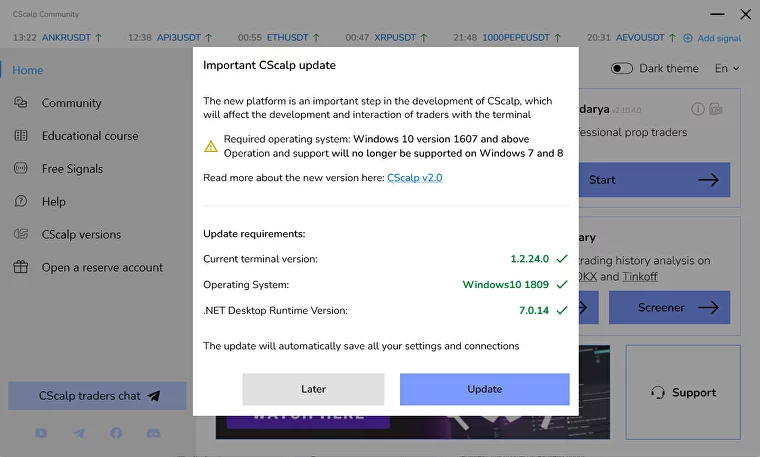Click the plus icon for Add signal
This screenshot has width=760, height=457.
point(688,38)
